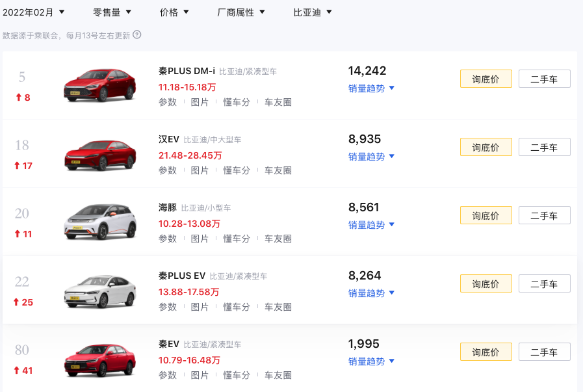Viewport: 583px width, 392px height.
Task: Visit 车友圈 for 秦PLUS EV
Action: [x=278, y=307]
